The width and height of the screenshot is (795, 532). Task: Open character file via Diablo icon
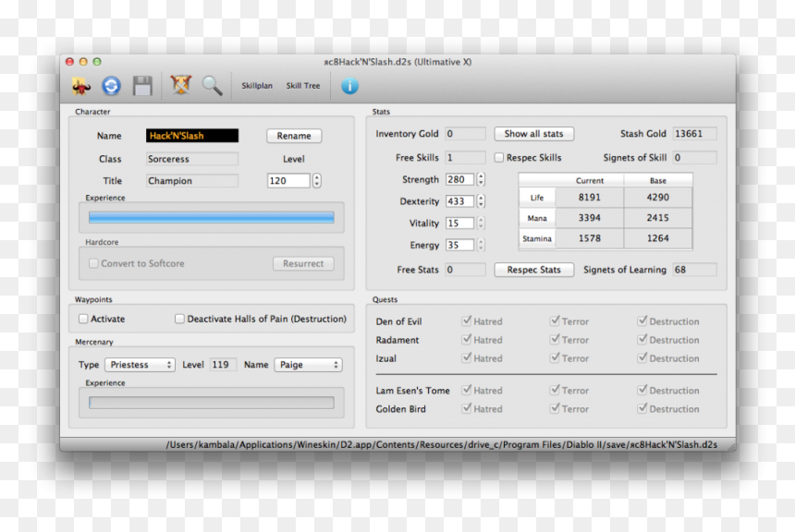[x=81, y=86]
